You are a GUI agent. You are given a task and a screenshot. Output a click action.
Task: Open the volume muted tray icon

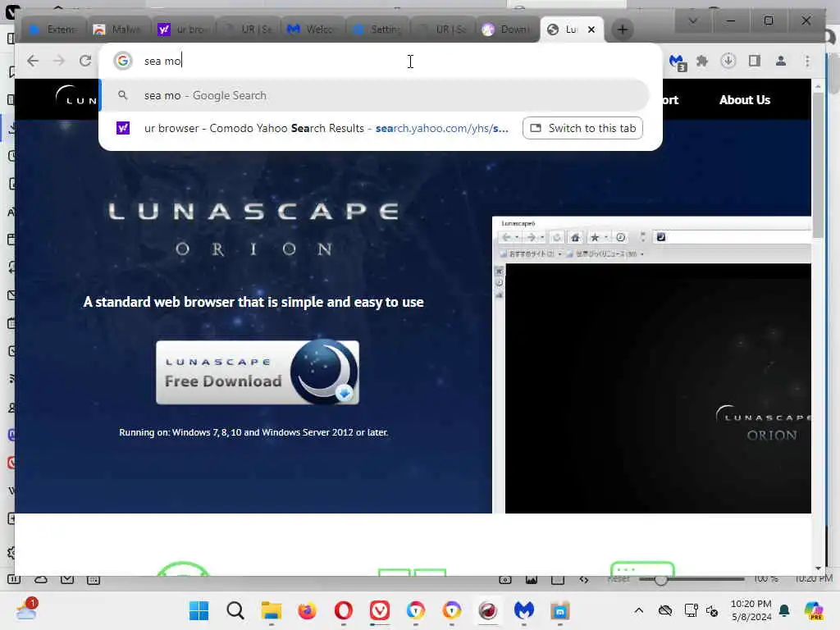pyautogui.click(x=713, y=610)
